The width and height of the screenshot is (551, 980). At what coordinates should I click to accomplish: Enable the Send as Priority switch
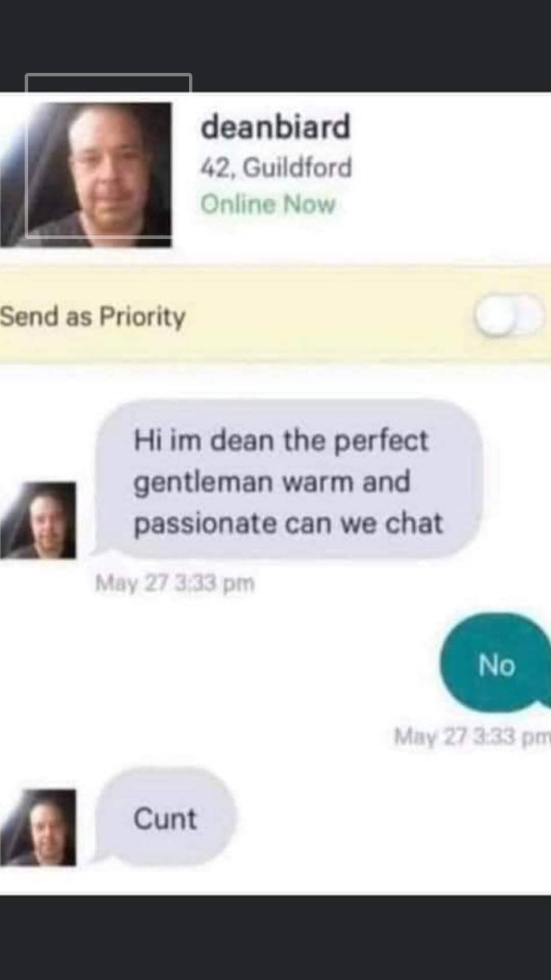[x=508, y=315]
